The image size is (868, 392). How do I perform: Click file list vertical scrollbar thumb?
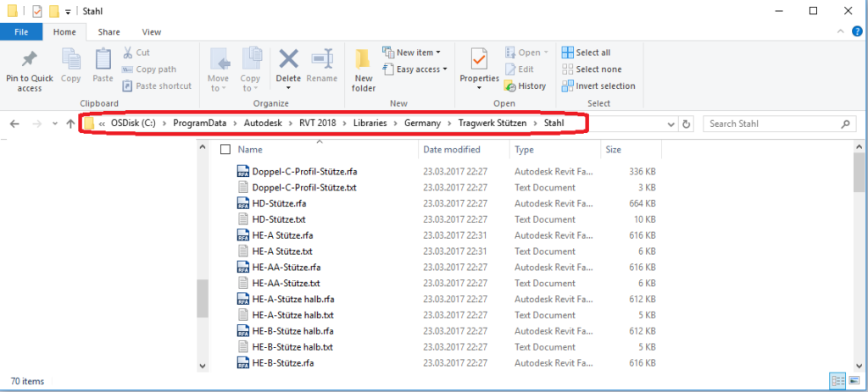pos(859,171)
